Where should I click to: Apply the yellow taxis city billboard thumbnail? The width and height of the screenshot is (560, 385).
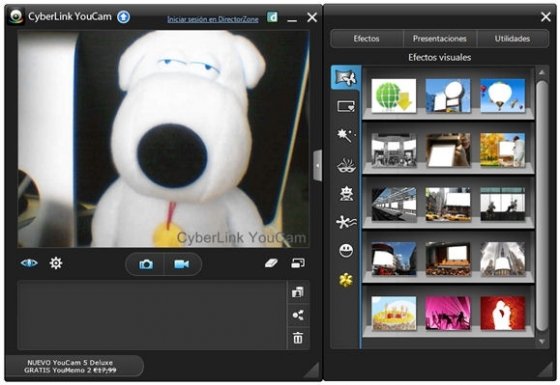(x=448, y=204)
